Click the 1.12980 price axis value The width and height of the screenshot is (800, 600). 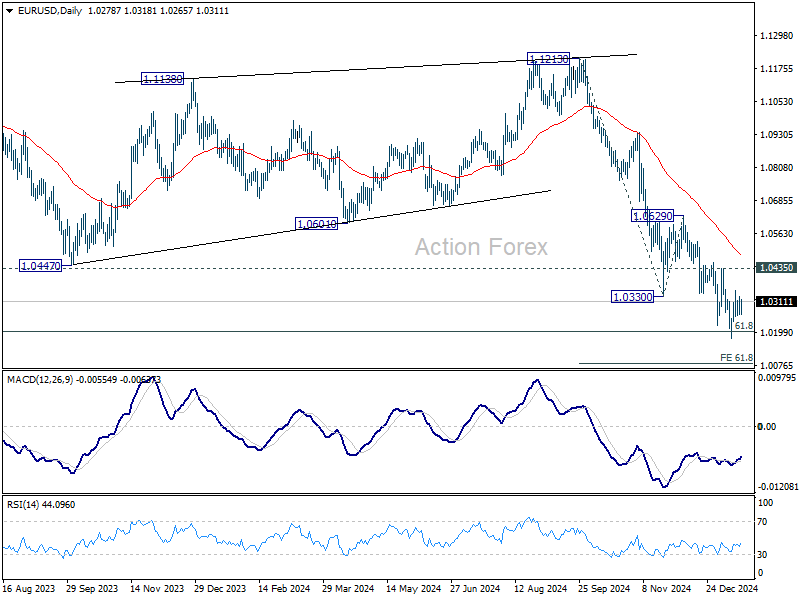click(777, 35)
